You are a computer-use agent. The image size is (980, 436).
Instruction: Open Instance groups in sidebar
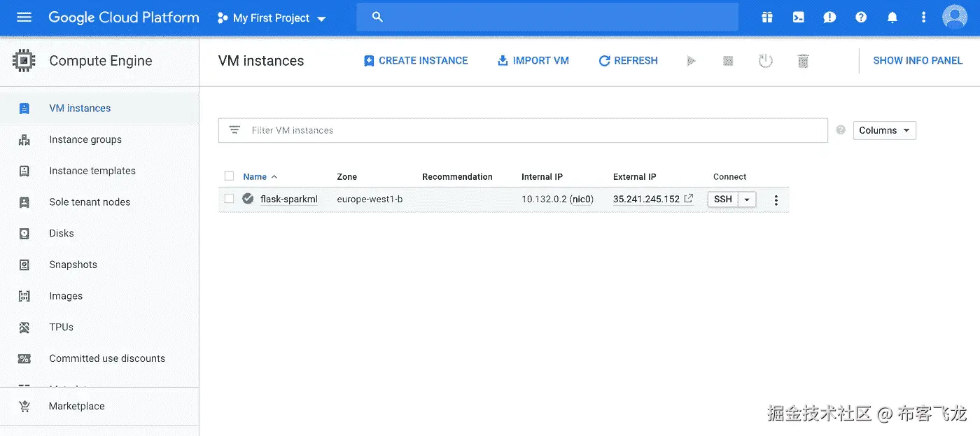[99, 140]
